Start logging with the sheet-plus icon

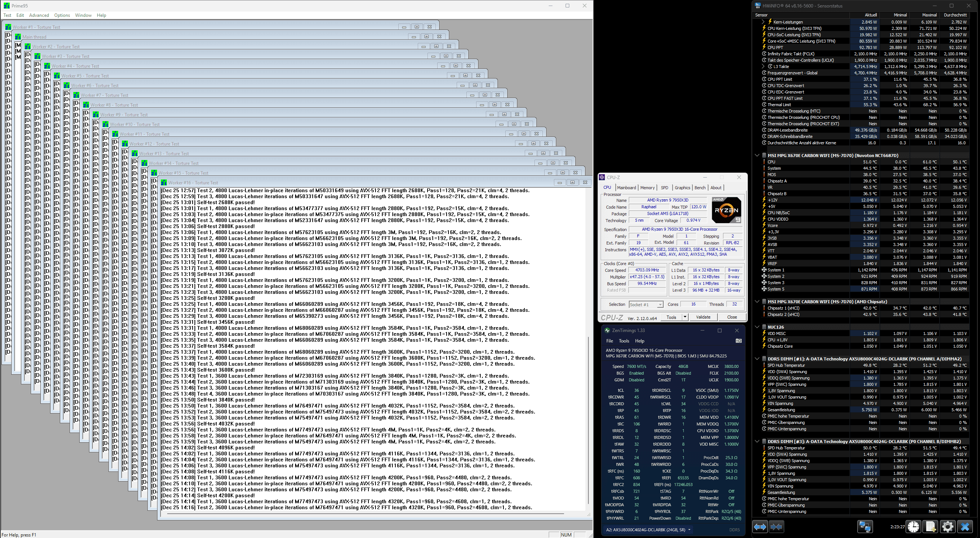(x=931, y=526)
